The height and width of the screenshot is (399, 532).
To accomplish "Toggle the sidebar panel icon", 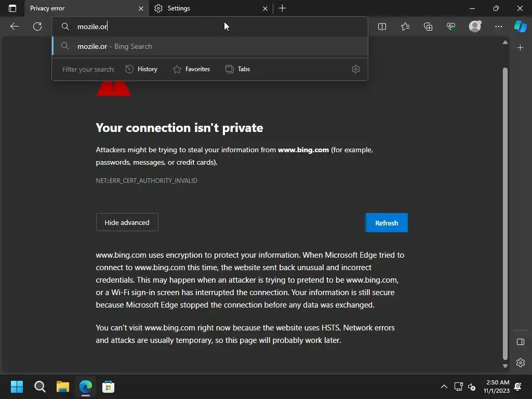I will click(x=520, y=342).
